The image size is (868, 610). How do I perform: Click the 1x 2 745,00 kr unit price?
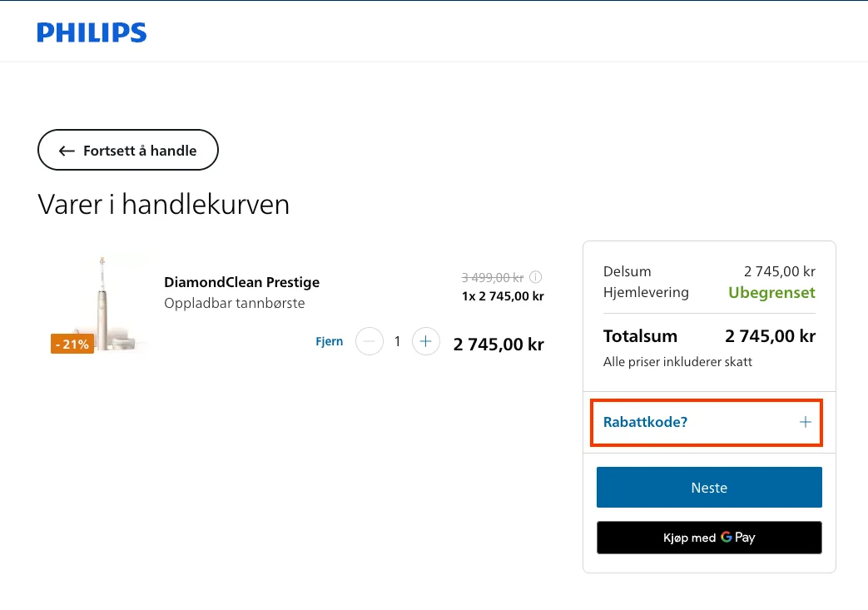coord(503,296)
